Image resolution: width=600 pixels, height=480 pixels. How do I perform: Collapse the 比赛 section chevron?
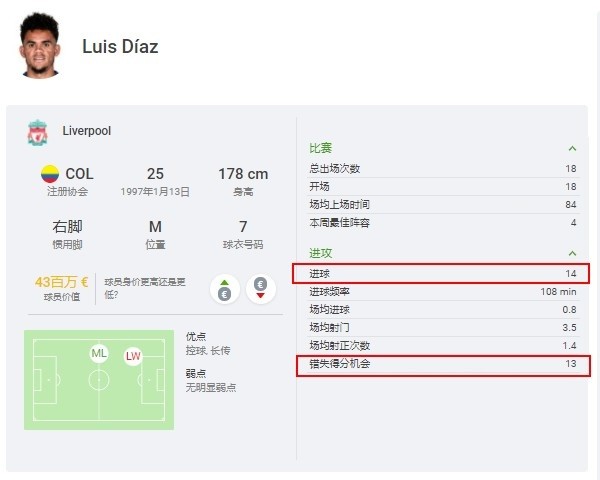tap(572, 149)
